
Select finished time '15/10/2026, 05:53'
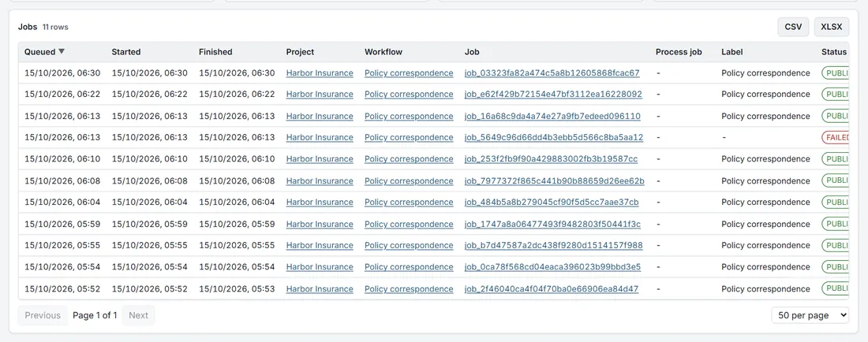pos(237,289)
